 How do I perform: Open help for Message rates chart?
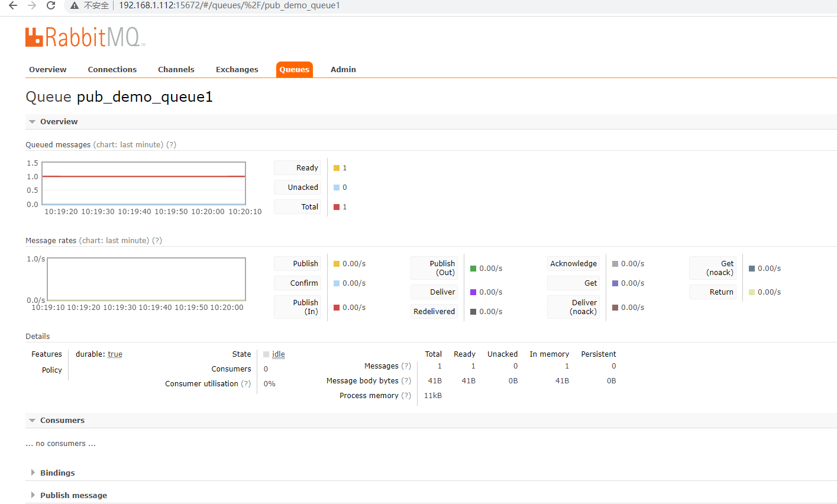click(x=157, y=241)
